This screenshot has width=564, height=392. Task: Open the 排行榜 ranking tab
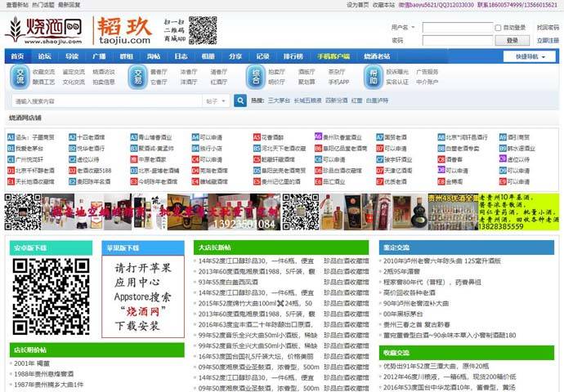click(293, 56)
